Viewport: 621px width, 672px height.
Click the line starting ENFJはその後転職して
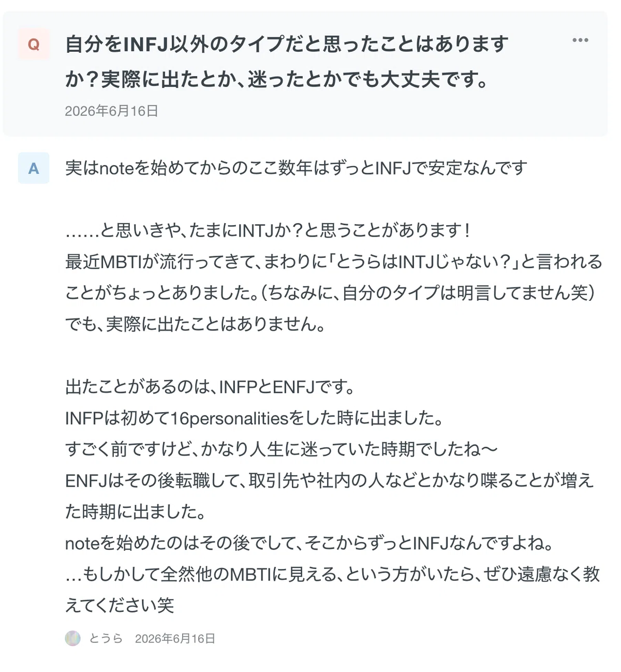[x=329, y=480]
